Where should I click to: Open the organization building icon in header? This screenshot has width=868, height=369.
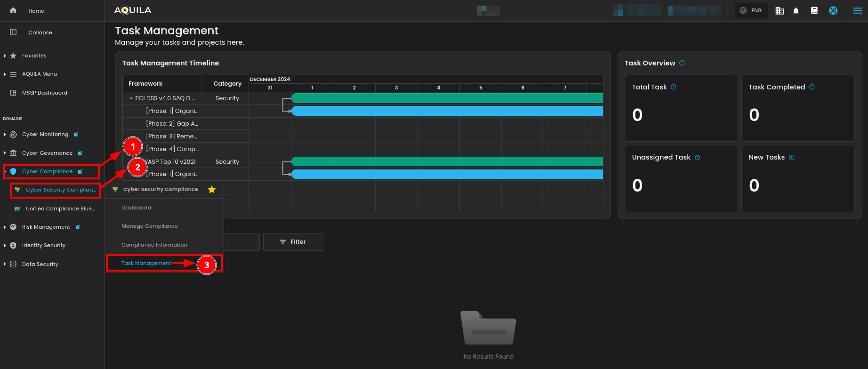pos(780,11)
